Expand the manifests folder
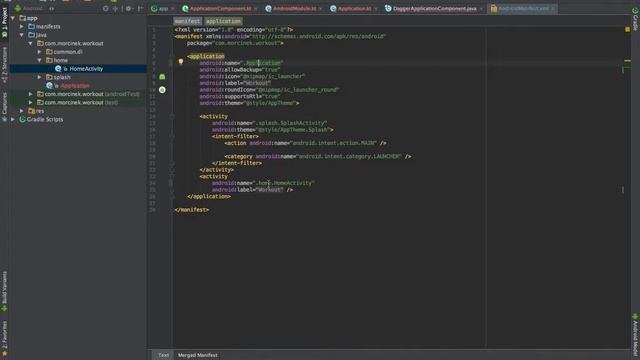The height and width of the screenshot is (360, 640). (22, 27)
